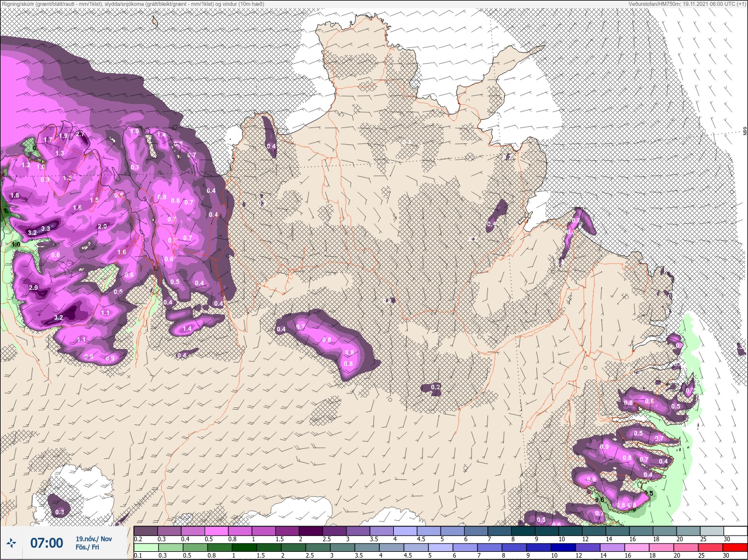748x560 pixels.
Task: Select the bright pink 0.5 swatch, purple legend
Action: click(x=216, y=531)
